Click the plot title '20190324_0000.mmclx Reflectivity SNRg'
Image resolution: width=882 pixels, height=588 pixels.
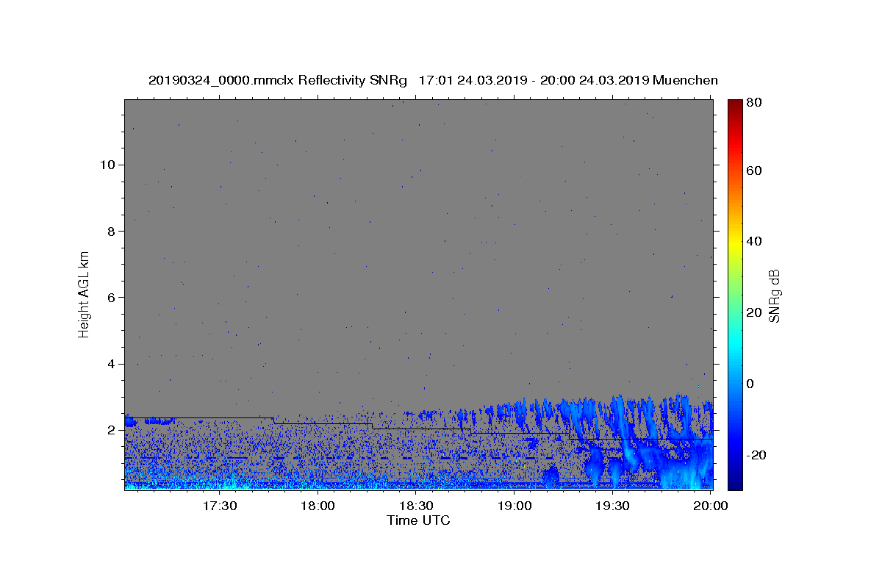(x=278, y=81)
